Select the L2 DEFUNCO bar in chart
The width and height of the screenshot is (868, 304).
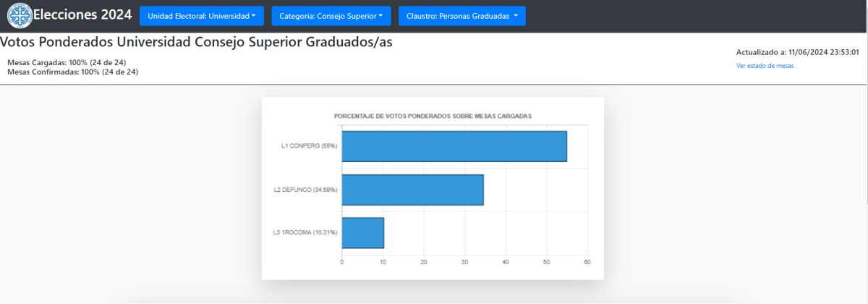click(412, 190)
